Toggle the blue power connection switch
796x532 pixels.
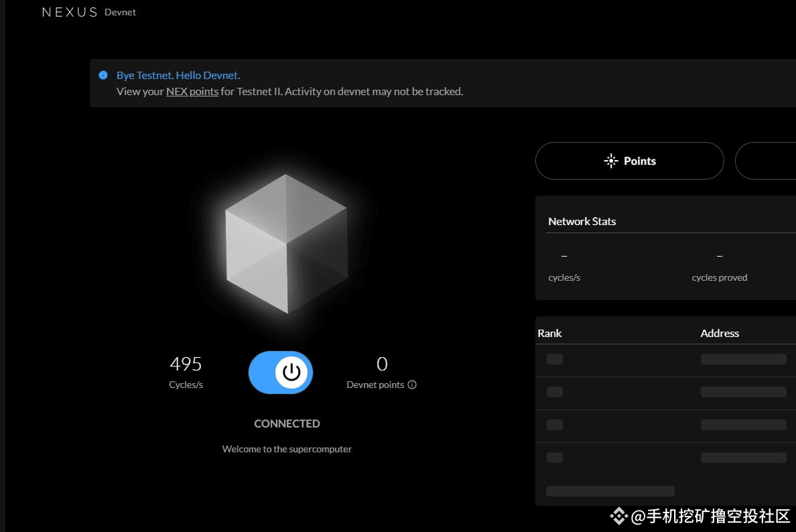coord(281,372)
